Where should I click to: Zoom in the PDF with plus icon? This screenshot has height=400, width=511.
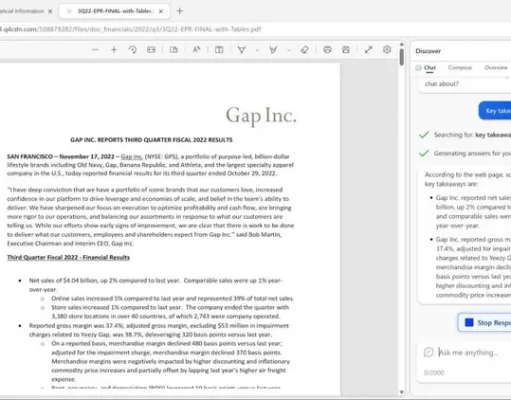point(114,50)
